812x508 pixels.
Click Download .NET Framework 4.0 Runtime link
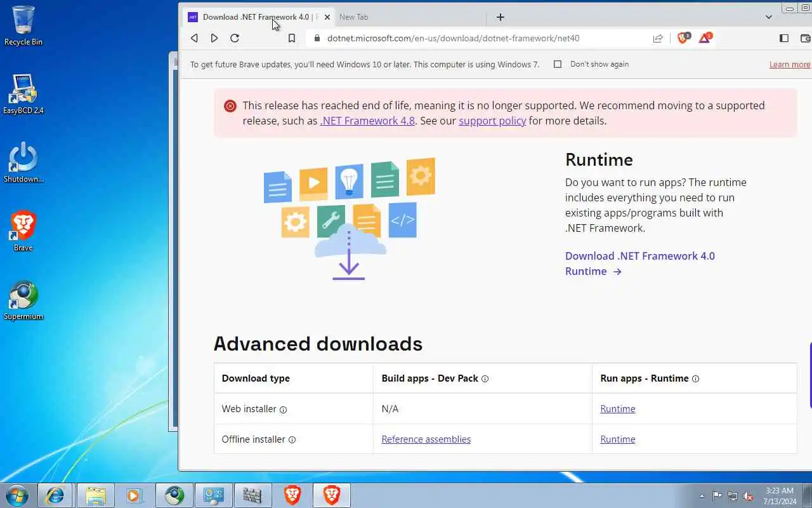point(640,264)
